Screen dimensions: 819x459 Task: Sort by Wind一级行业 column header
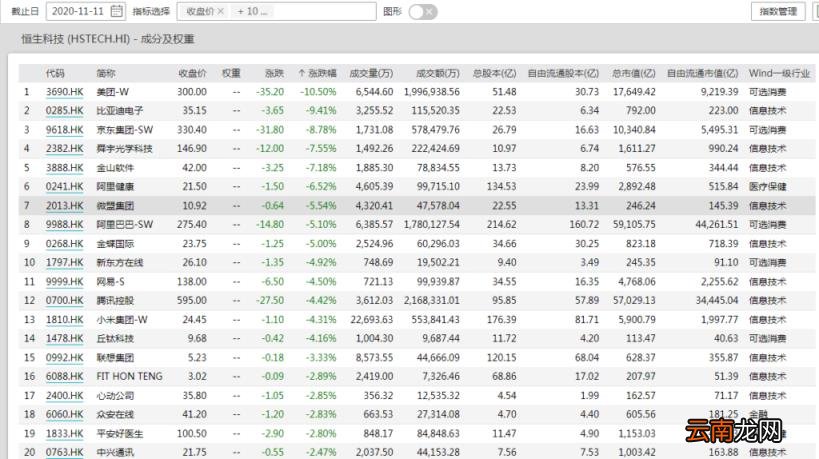[x=779, y=73]
